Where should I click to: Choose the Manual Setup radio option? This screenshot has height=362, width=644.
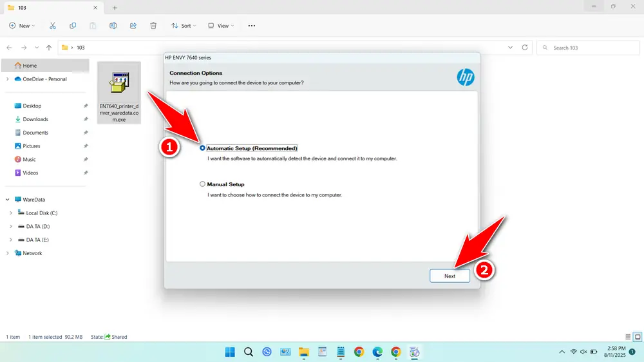[x=202, y=184]
